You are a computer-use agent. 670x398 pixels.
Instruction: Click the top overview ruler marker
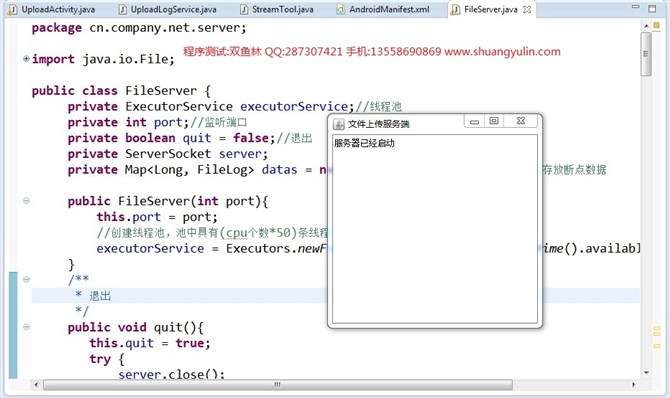click(657, 26)
